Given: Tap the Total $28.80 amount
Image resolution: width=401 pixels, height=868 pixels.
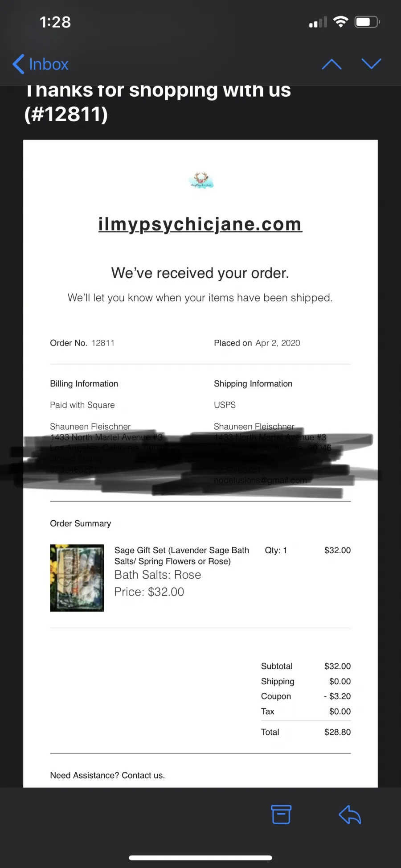Looking at the screenshot, I should [x=337, y=732].
